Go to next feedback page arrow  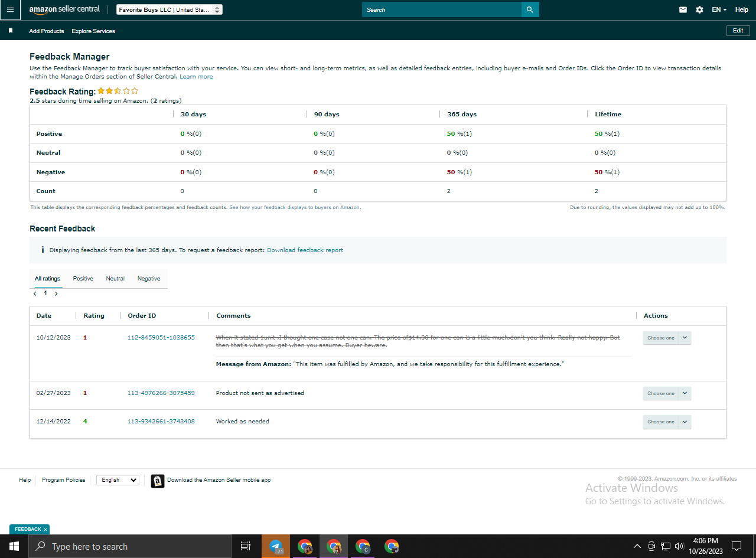[56, 293]
